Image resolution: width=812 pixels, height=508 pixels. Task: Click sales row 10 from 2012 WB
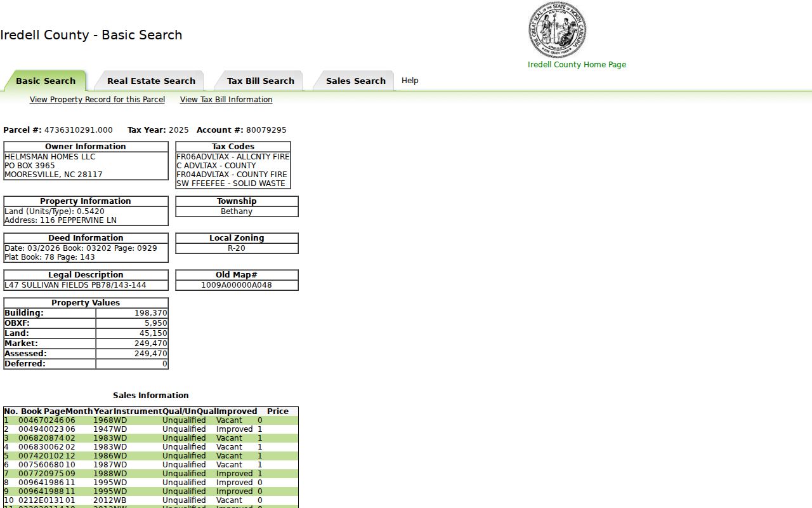click(151, 500)
